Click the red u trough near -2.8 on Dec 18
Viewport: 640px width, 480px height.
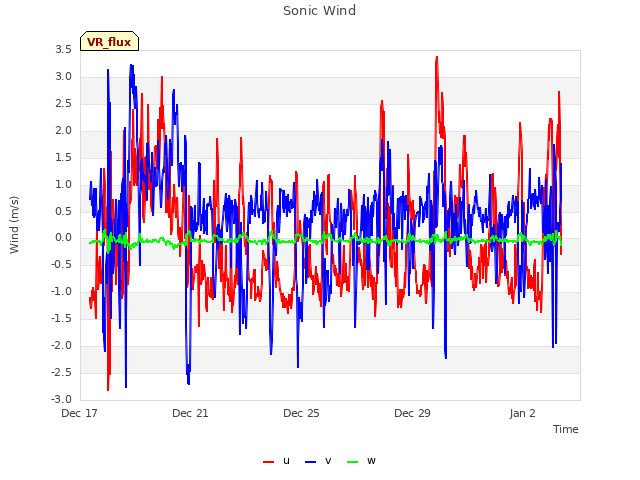(108, 389)
